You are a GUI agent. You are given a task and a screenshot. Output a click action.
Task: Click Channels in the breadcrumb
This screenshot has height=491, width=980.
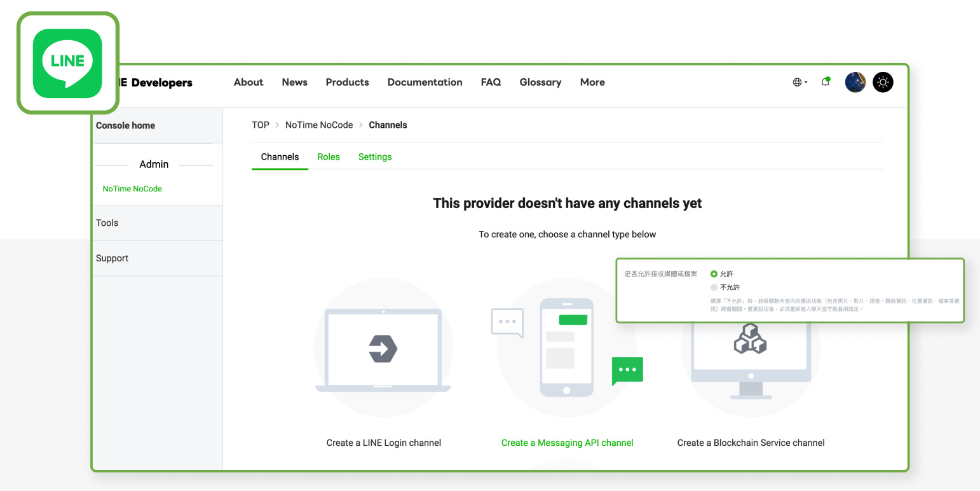388,125
